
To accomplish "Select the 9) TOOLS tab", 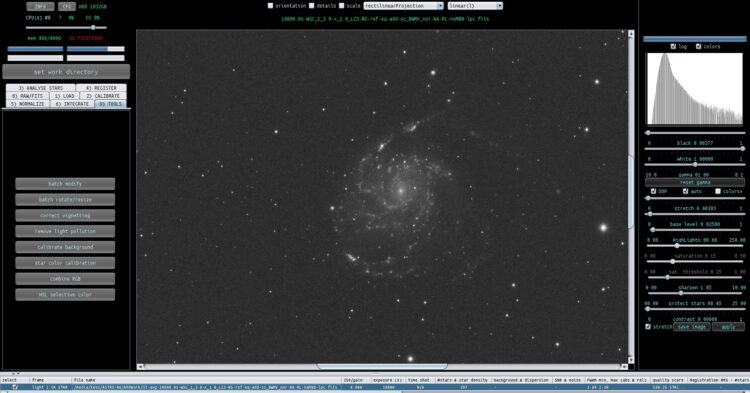I will coord(111,104).
